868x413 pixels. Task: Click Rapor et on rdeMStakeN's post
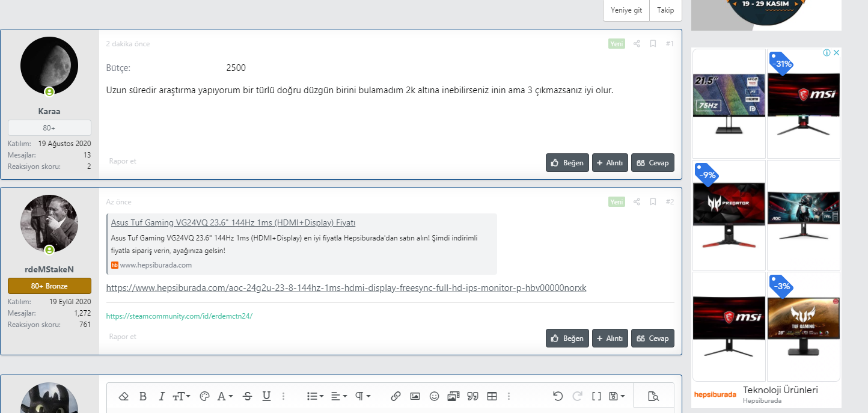123,337
